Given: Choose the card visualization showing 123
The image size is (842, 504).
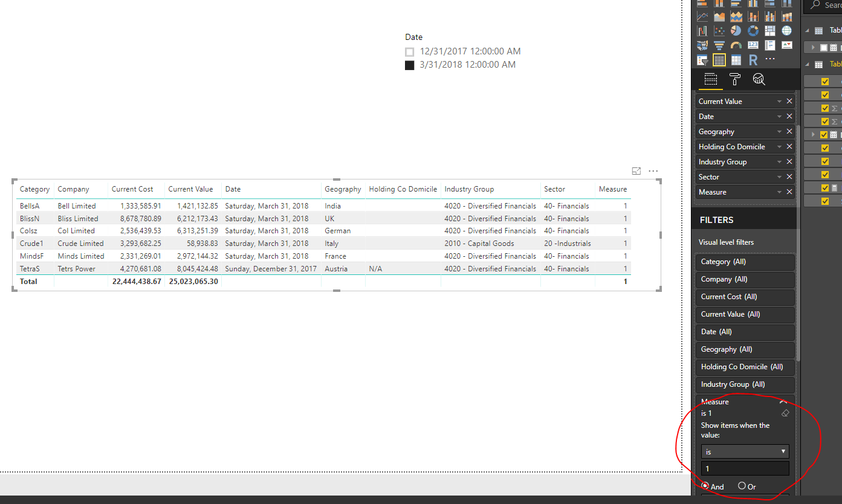Looking at the screenshot, I should 753,45.
